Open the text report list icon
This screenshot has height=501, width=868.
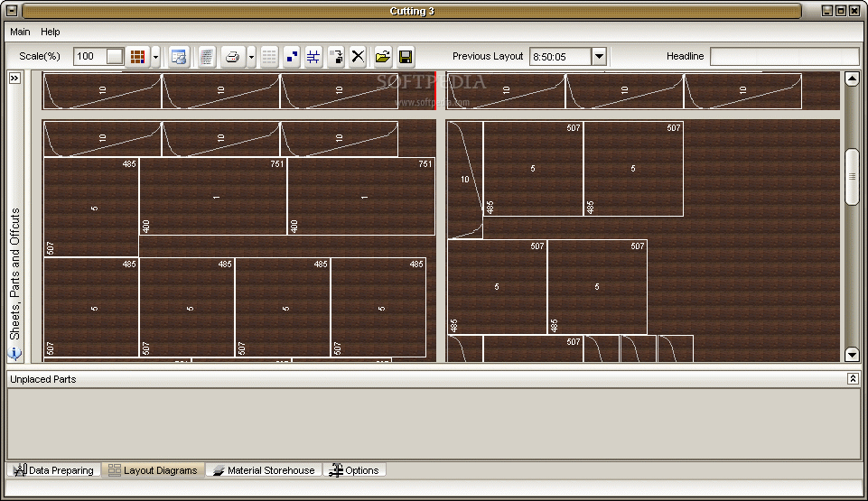coord(207,56)
